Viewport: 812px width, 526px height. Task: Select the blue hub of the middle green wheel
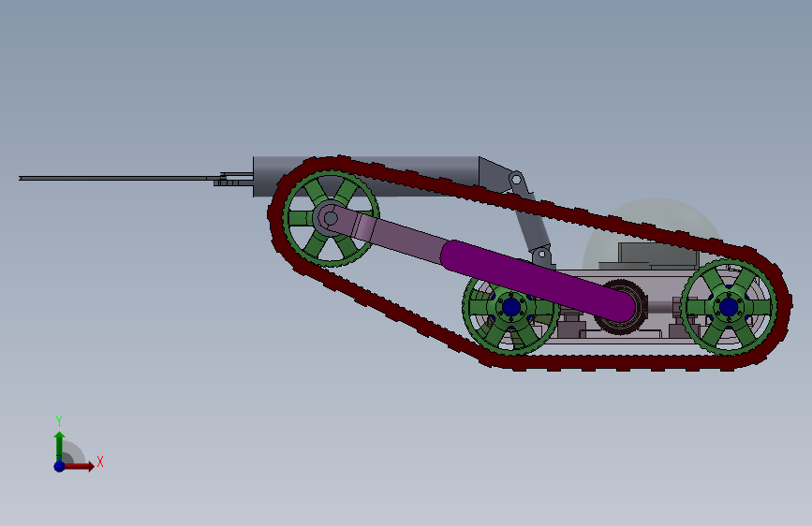click(x=511, y=307)
